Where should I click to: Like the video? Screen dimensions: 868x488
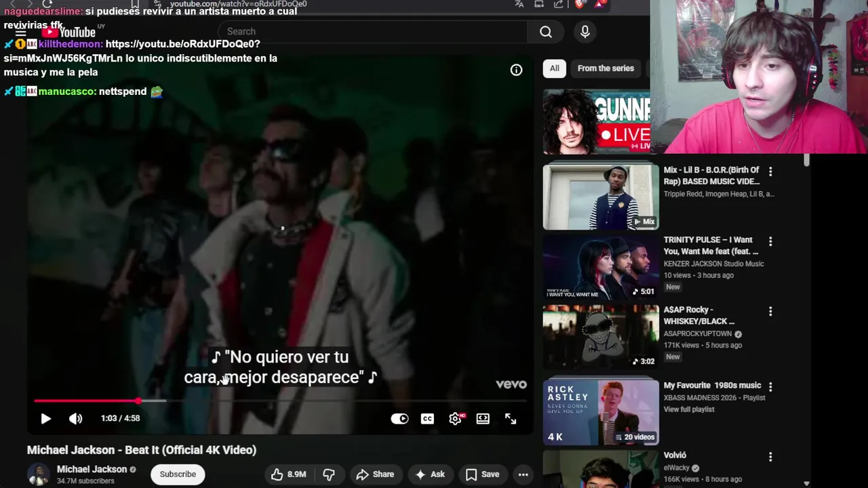click(x=288, y=474)
